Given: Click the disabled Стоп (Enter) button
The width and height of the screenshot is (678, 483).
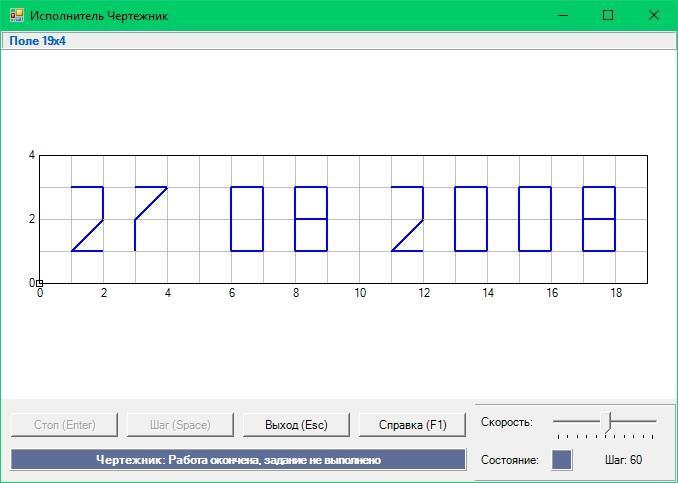Looking at the screenshot, I should click(64, 425).
